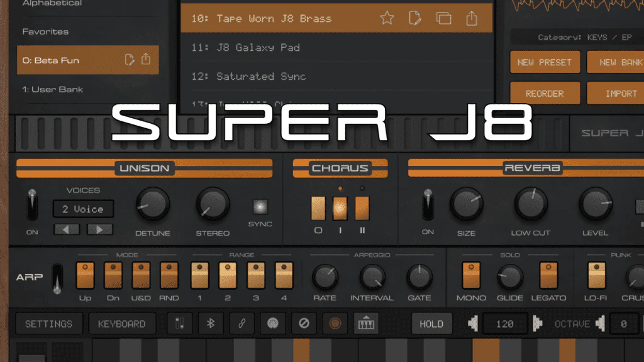This screenshot has height=362, width=644.
Task: Click the orange record circle icon
Action: 335,324
